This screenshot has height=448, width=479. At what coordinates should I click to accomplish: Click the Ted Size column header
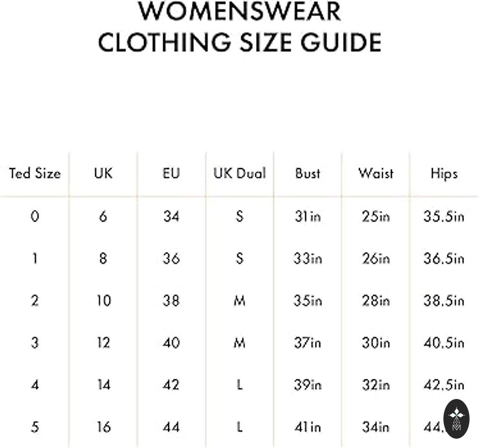tap(34, 173)
